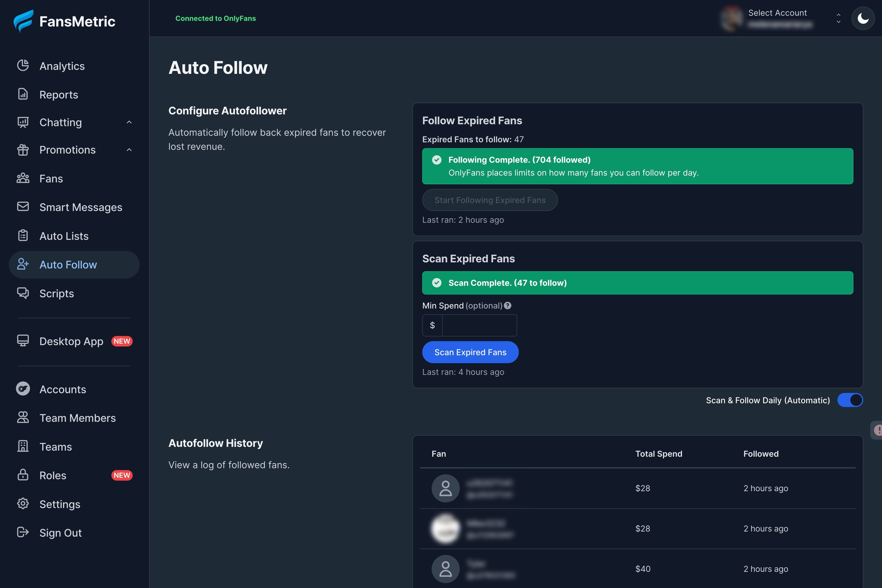Click the Promotions gift icon

click(23, 150)
